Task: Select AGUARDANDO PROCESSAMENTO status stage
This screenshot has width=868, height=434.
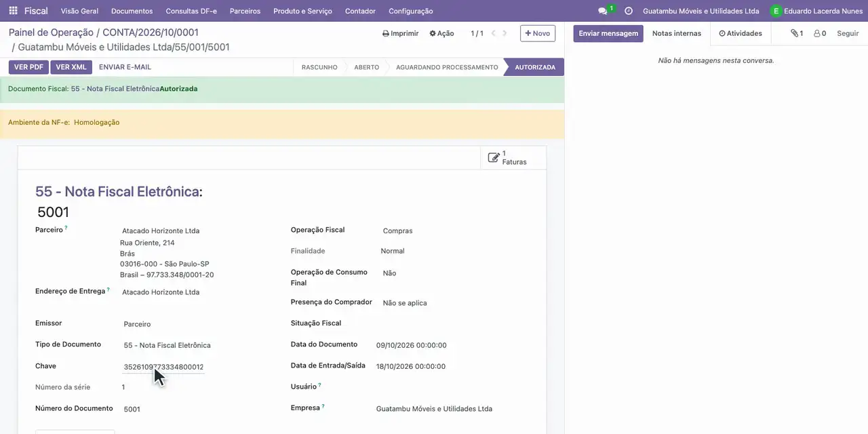Action: (447, 67)
